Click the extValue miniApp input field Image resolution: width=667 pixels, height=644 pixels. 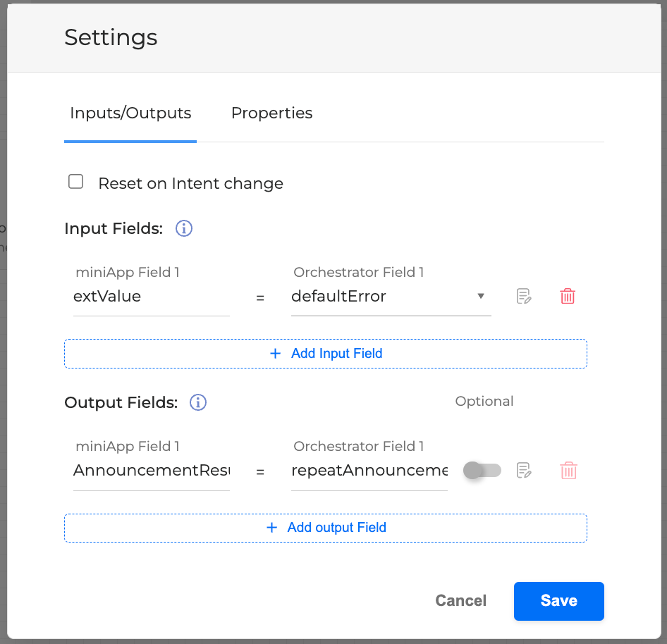(151, 297)
